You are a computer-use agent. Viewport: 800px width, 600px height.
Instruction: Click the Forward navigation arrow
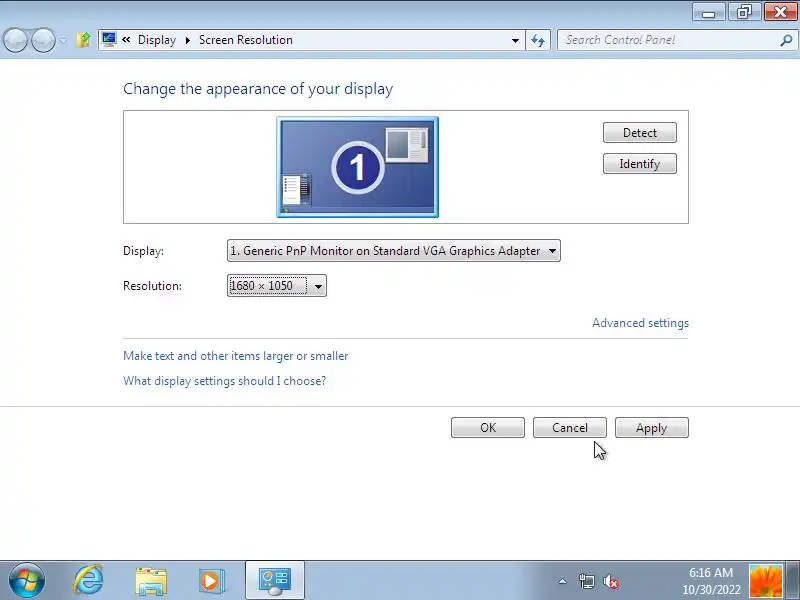43,40
